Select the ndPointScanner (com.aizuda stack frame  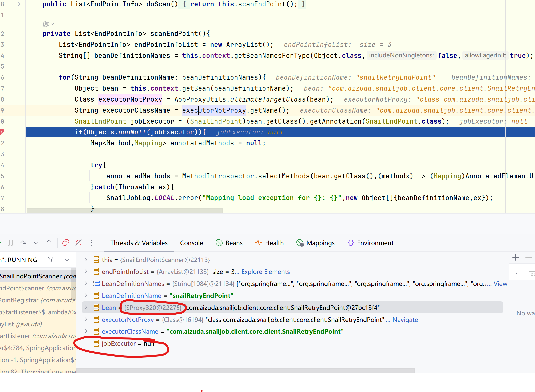(38, 288)
